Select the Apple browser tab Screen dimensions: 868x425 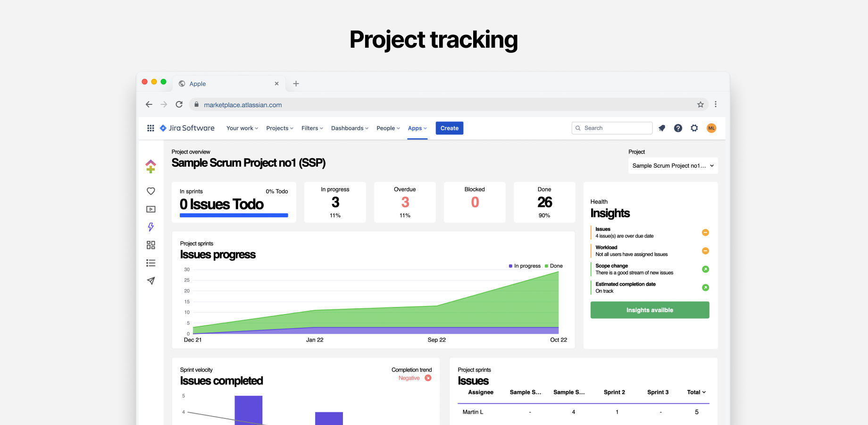tap(229, 84)
